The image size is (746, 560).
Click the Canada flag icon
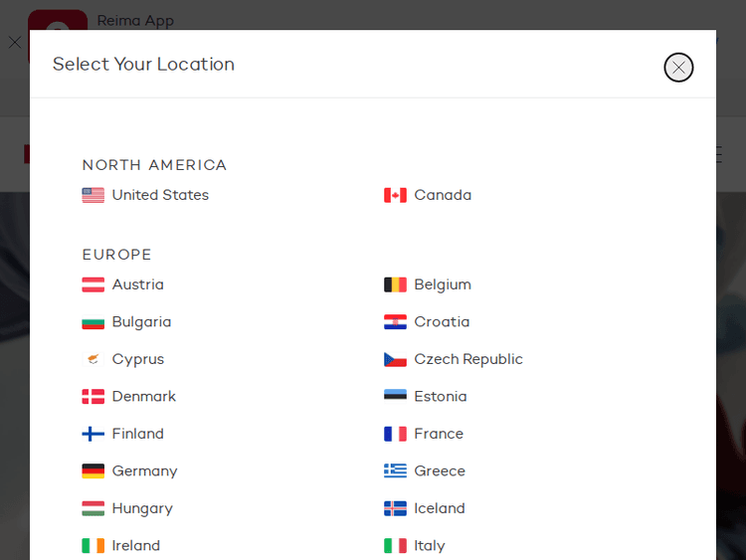[x=395, y=195]
